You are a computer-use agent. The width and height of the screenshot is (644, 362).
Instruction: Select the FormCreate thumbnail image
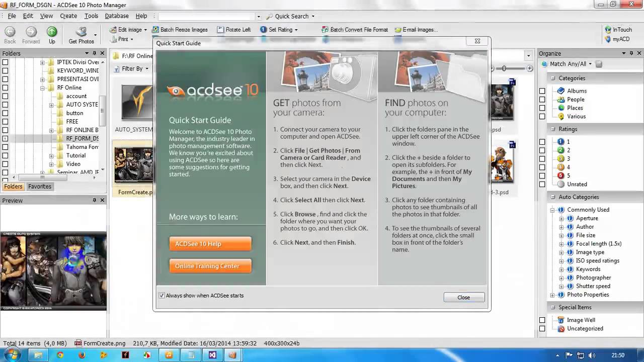pyautogui.click(x=133, y=164)
